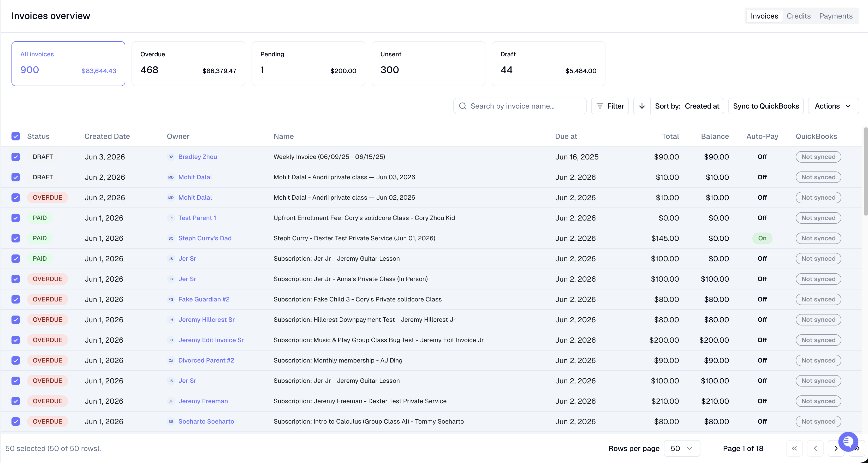Open the Rows per page 50 dropdown
Viewport: 868px width, 463px height.
[682, 448]
